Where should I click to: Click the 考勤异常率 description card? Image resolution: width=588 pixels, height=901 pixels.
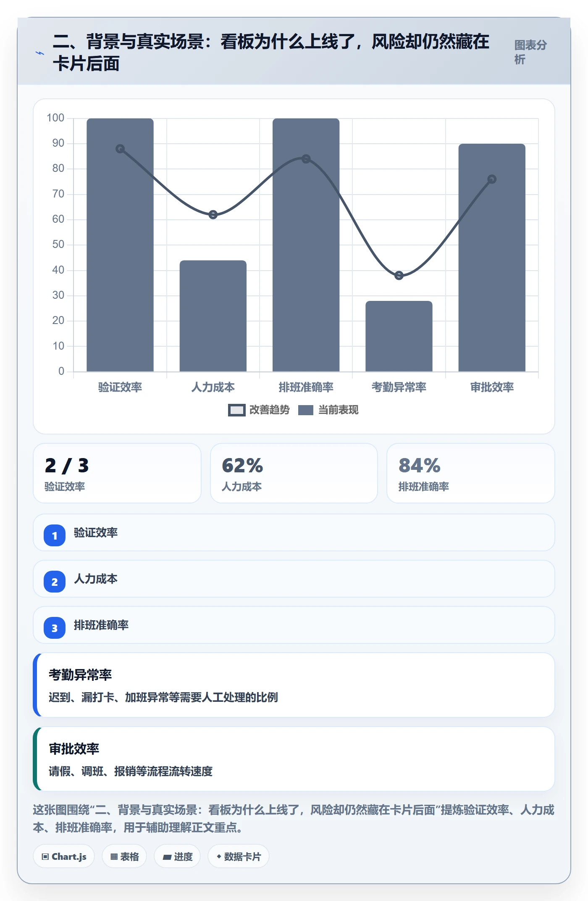click(294, 685)
